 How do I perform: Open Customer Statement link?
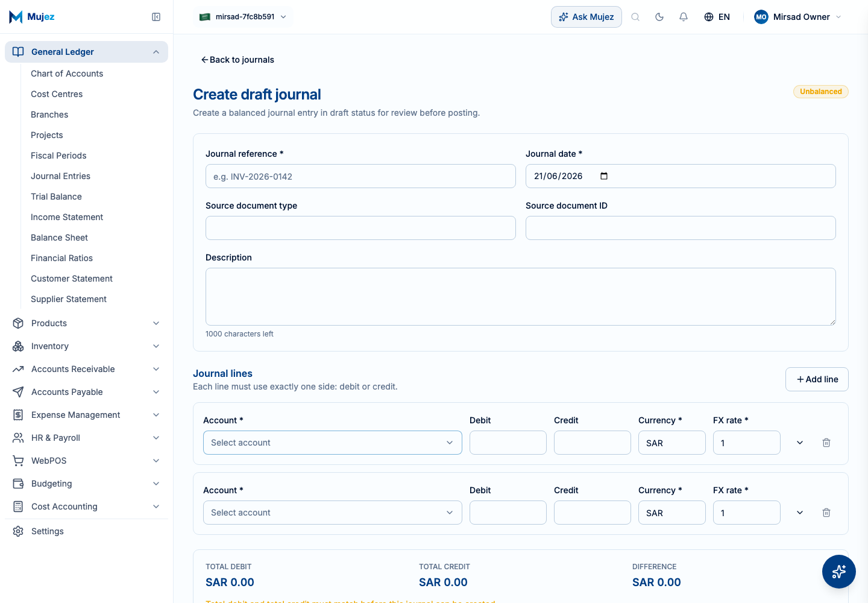[x=72, y=279]
